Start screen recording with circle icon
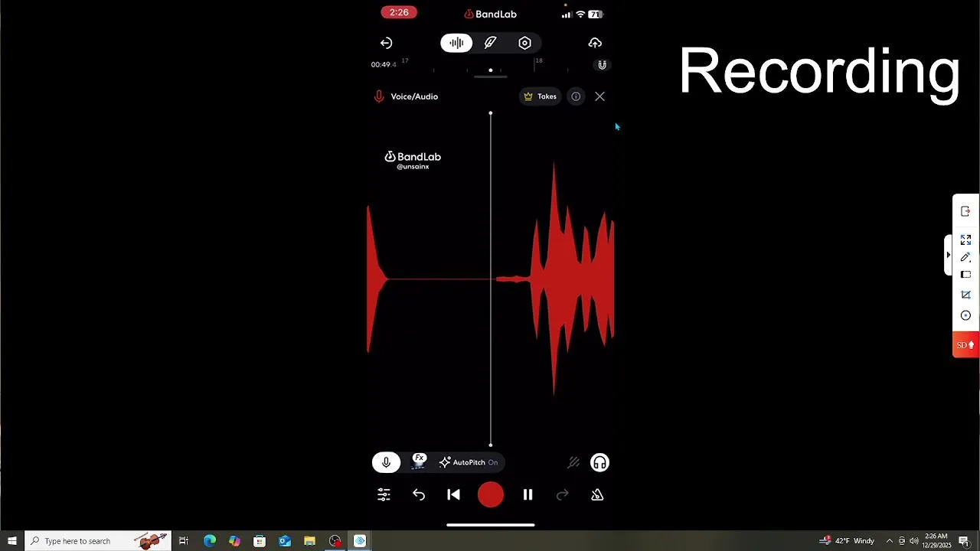Image resolution: width=980 pixels, height=551 pixels. (965, 315)
